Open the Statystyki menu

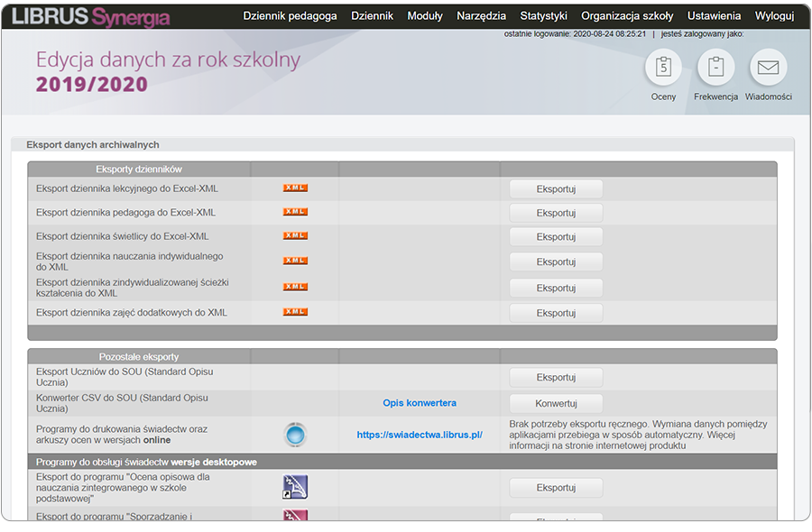click(543, 15)
